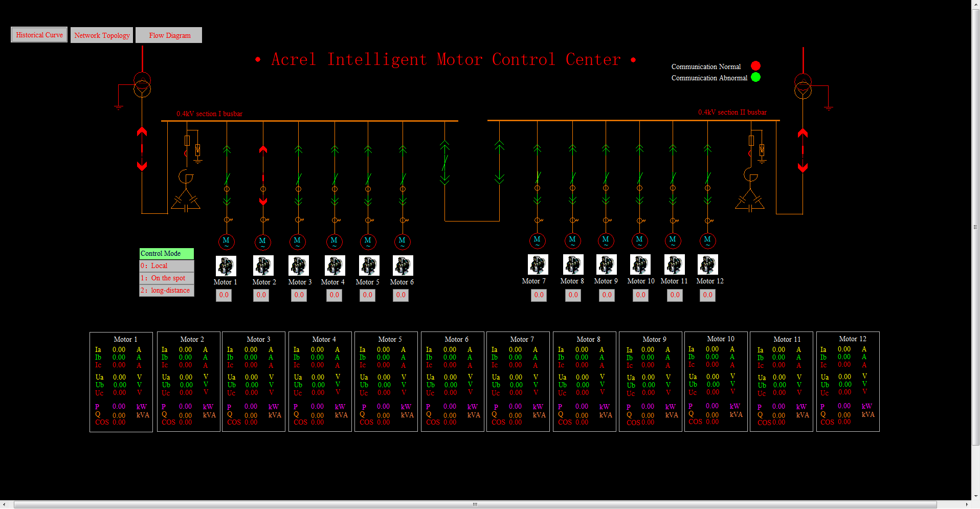Screen dimensions: 980x509
Task: Click the Motor 3 motor image thumbnail
Action: [299, 265]
